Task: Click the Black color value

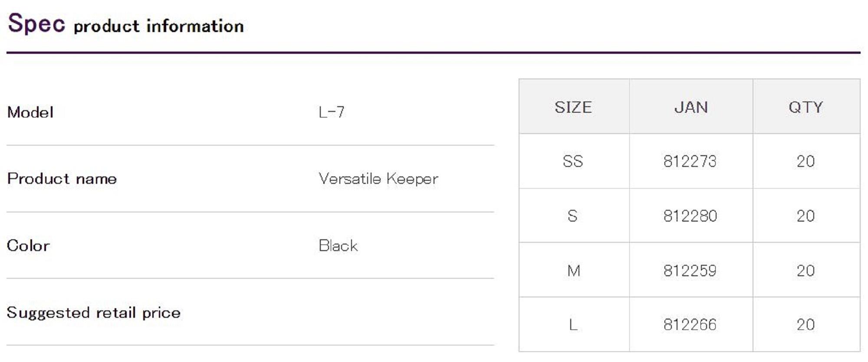Action: [338, 245]
